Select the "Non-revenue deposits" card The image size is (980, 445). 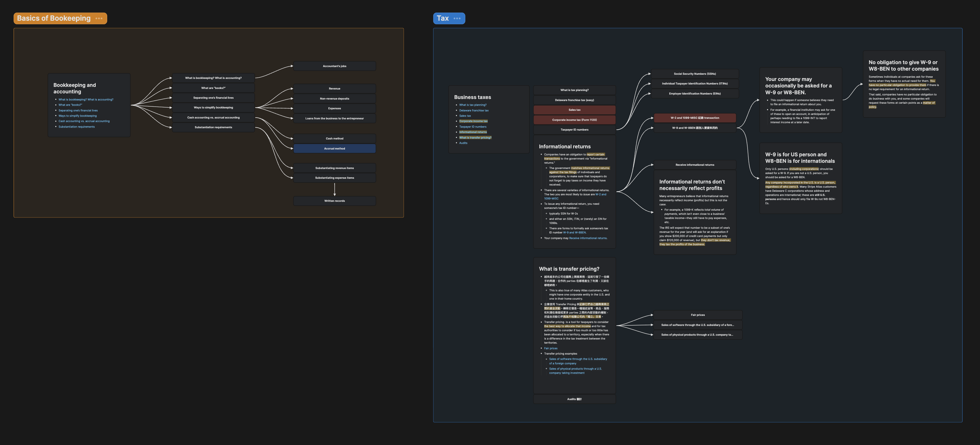[x=334, y=99]
